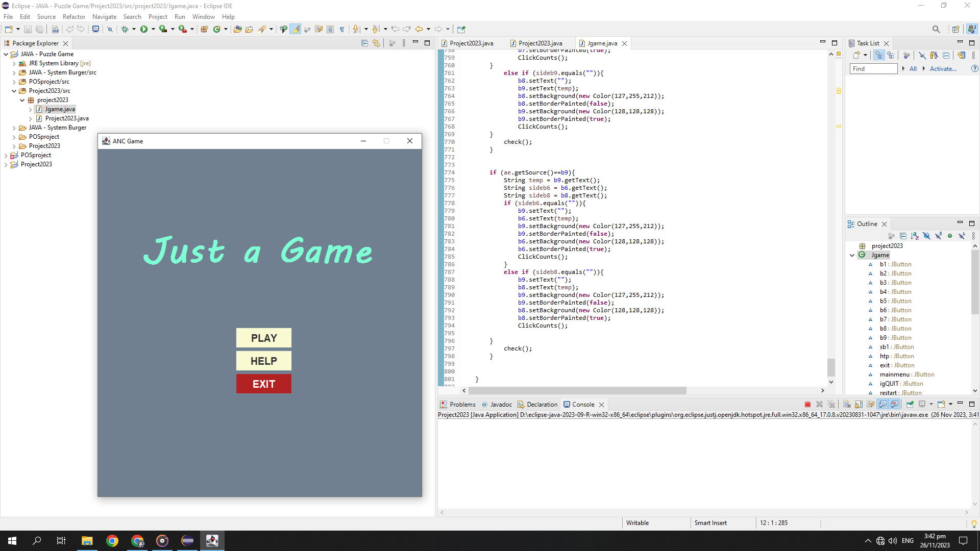Click Hide Fields icon in Outline
Screen dimensions: 980x551
coord(926,236)
